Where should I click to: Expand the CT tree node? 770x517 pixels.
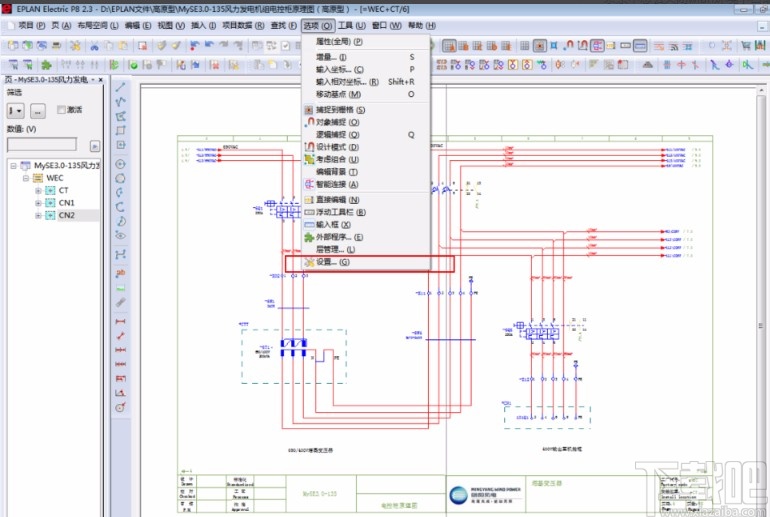[38, 190]
